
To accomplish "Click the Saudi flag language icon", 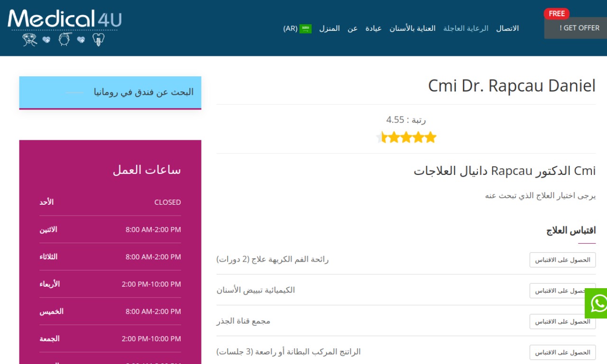I will coord(305,28).
